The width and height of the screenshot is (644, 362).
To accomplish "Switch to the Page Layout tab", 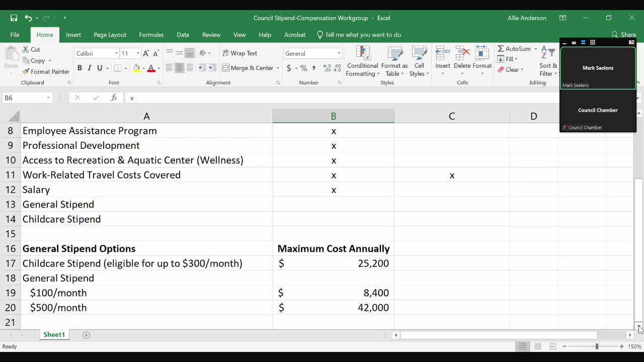I will point(110,35).
